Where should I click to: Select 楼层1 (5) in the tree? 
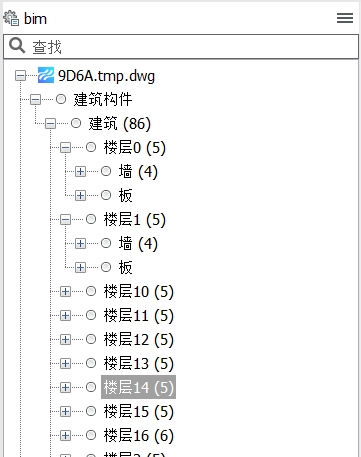[x=135, y=219]
